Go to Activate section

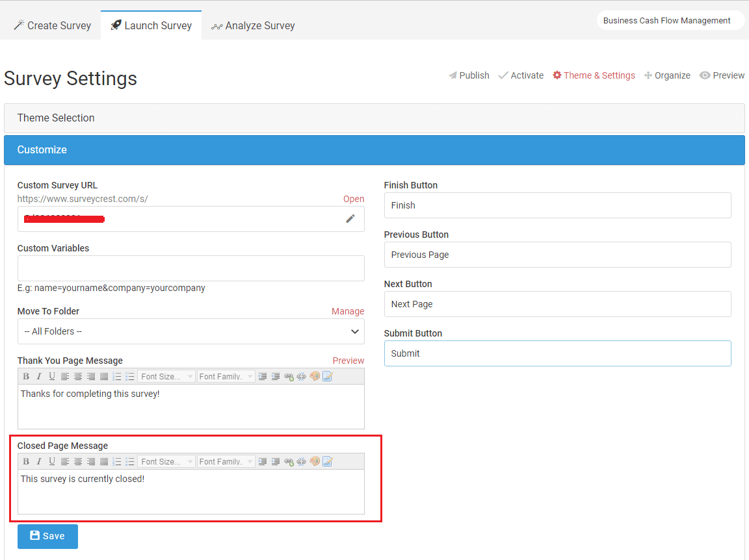[521, 75]
